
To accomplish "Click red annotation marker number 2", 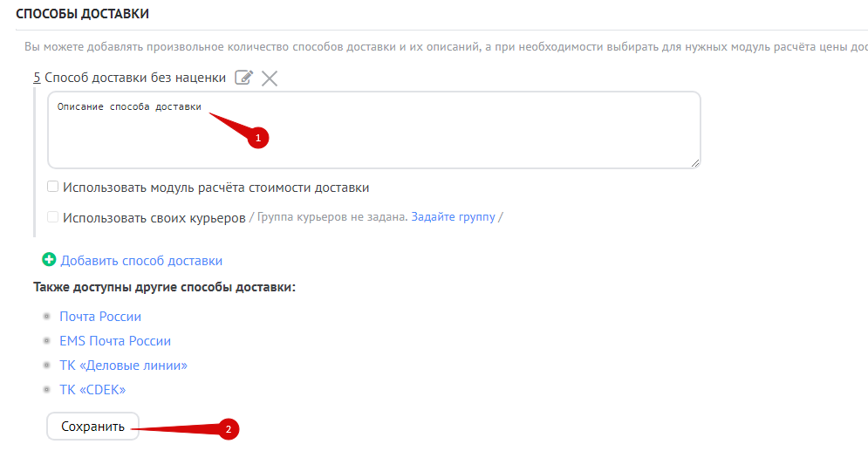I will click(x=228, y=429).
